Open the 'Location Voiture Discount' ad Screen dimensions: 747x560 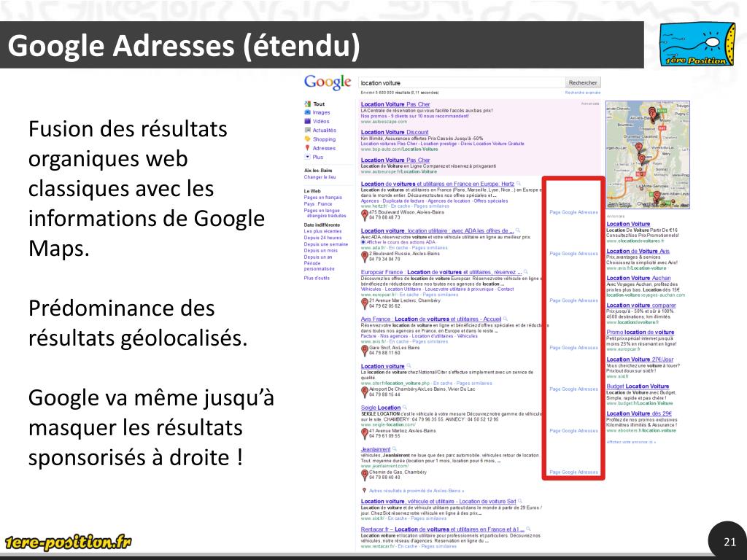point(395,133)
